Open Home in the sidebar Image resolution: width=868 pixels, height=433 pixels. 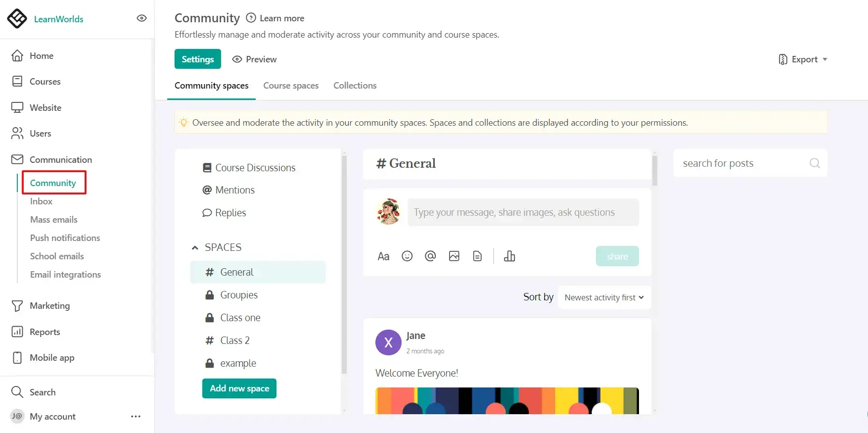42,56
